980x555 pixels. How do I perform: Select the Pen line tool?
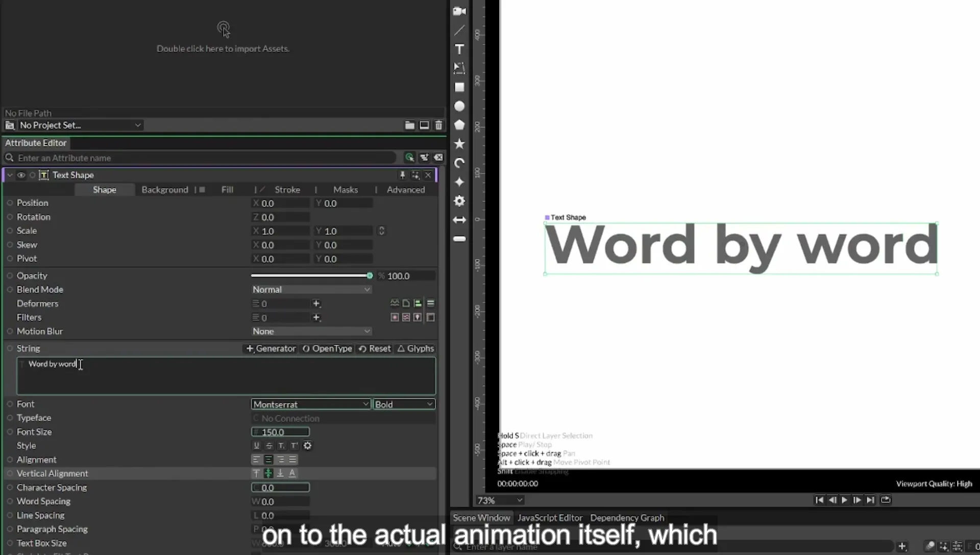tap(459, 30)
